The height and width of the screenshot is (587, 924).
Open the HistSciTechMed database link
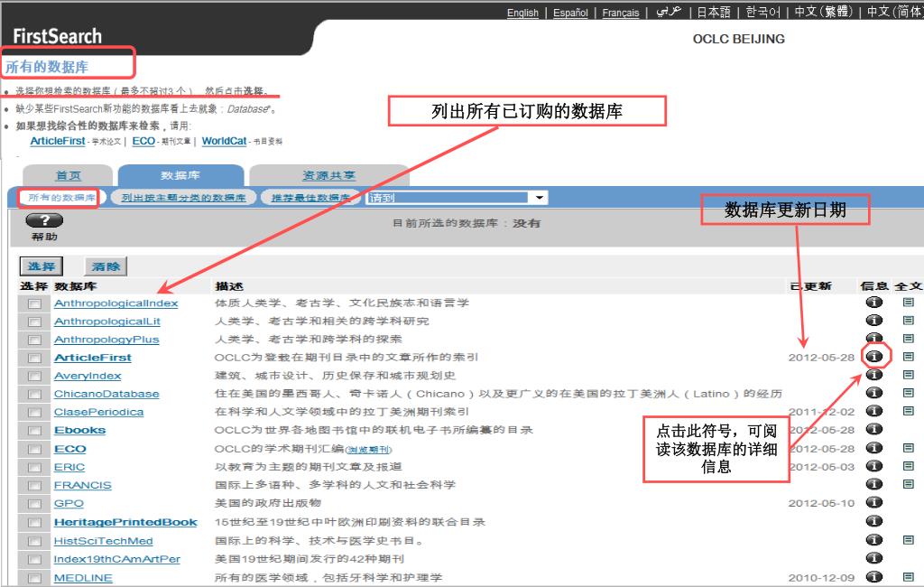pyautogui.click(x=103, y=541)
